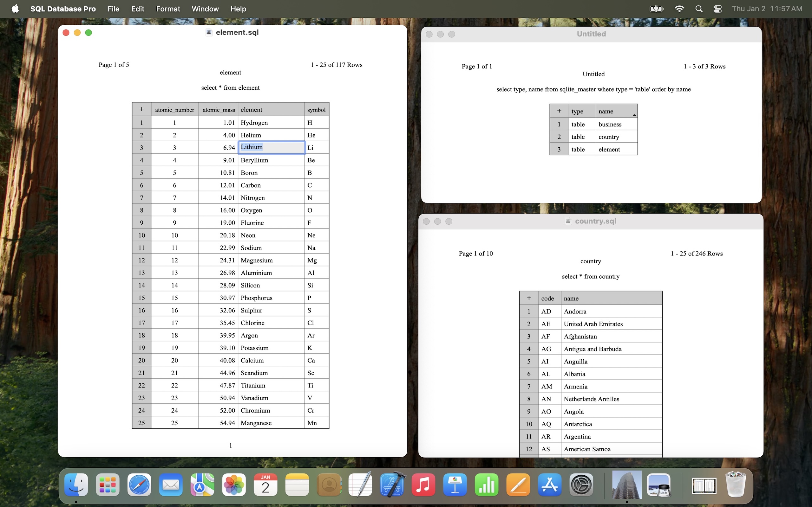Screen dimensions: 812x507
Task: Click the plus icon in element table header
Action: [x=141, y=109]
